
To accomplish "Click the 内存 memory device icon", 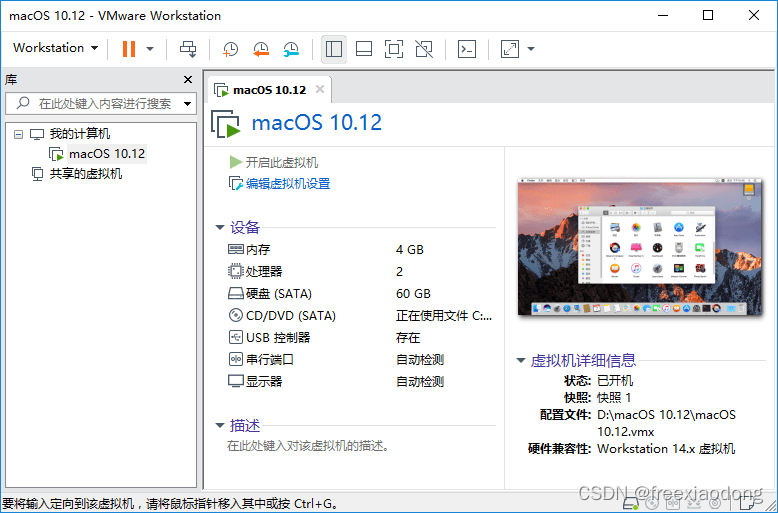I will [x=235, y=249].
